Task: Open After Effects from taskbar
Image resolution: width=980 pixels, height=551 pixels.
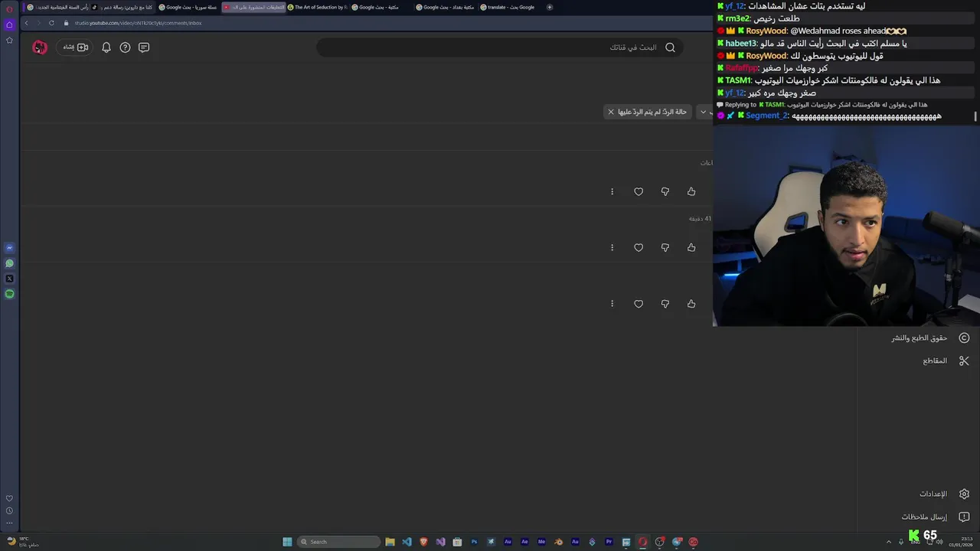Action: (x=524, y=542)
